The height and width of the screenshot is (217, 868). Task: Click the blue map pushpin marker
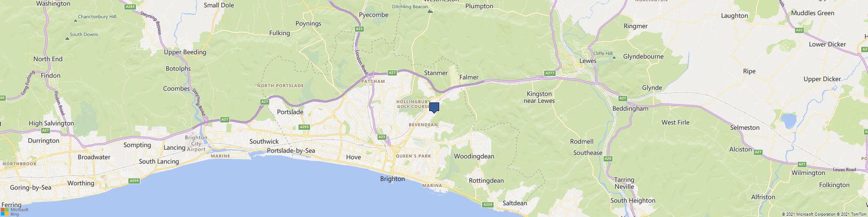click(x=434, y=108)
